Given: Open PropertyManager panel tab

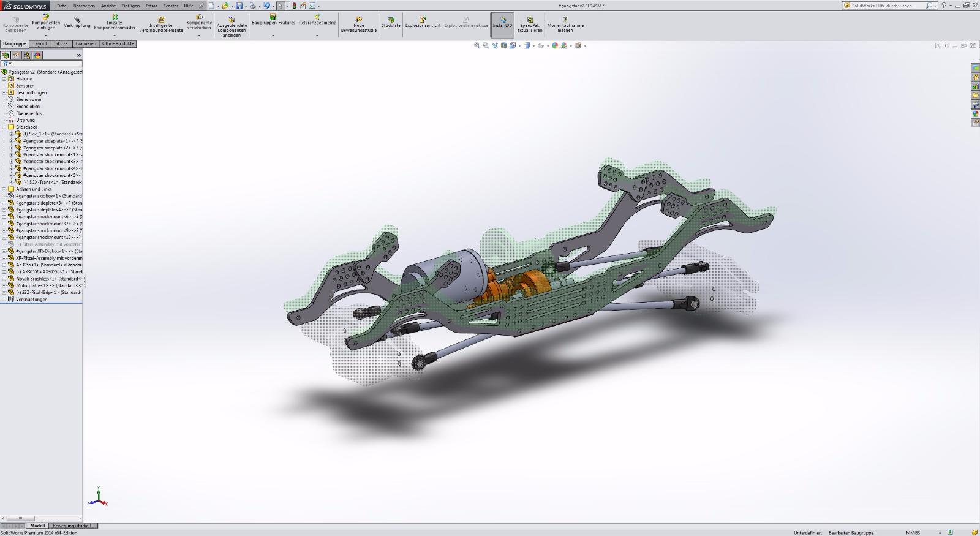Looking at the screenshot, I should click(x=16, y=55).
